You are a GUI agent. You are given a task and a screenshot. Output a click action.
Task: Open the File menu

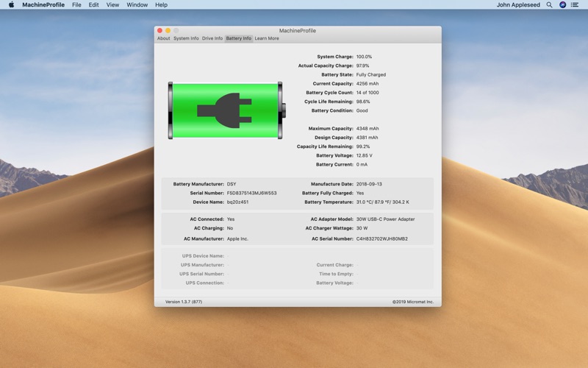pyautogui.click(x=76, y=5)
